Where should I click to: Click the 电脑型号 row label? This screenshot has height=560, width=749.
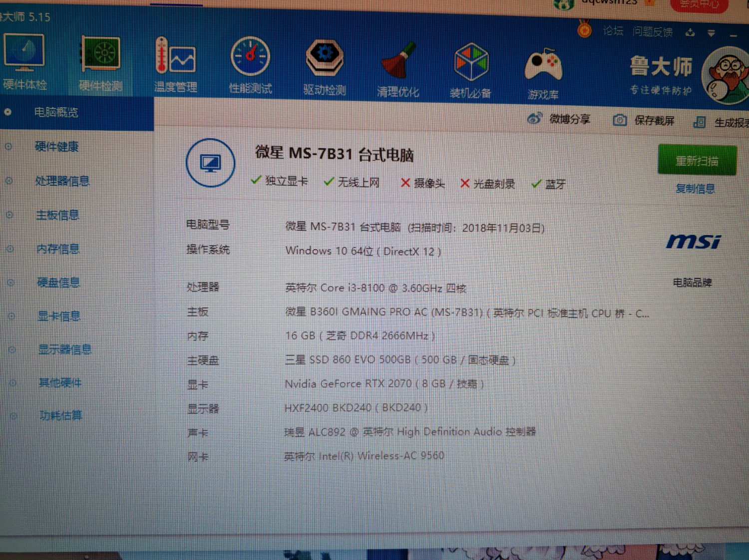[208, 225]
